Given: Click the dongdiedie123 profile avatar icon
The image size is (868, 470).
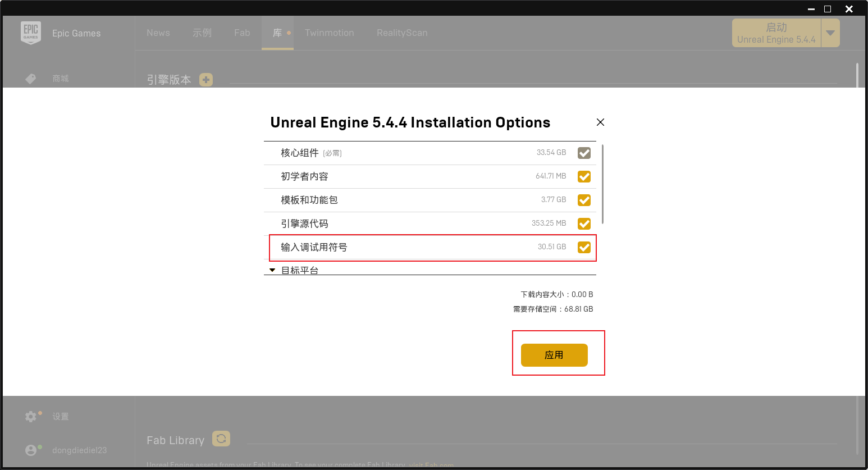Looking at the screenshot, I should click(x=31, y=450).
